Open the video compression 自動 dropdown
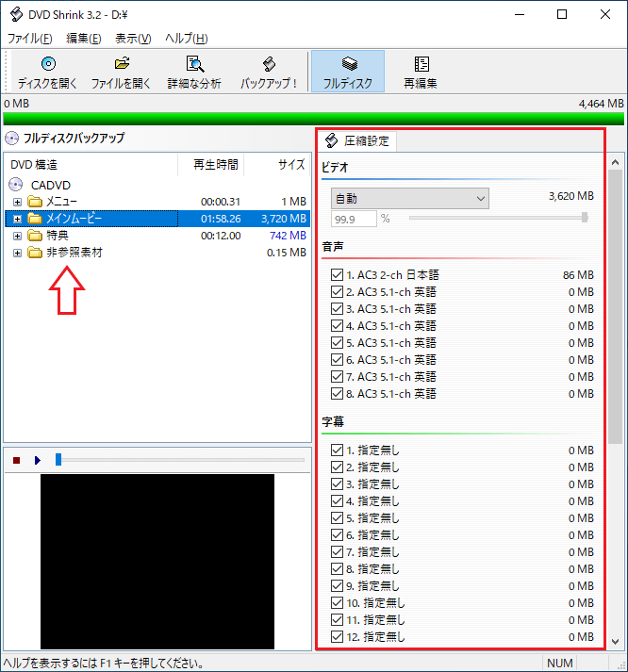Image resolution: width=628 pixels, height=672 pixels. point(409,199)
